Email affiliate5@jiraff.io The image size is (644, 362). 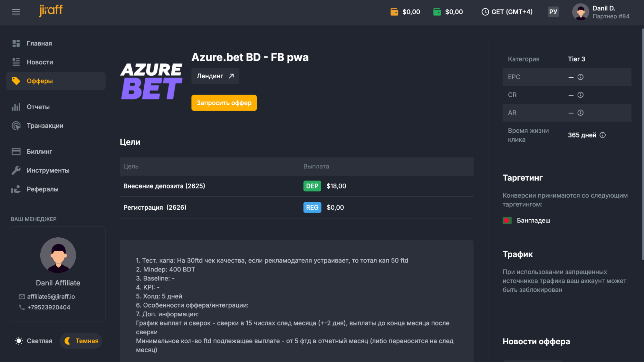pyautogui.click(x=51, y=297)
